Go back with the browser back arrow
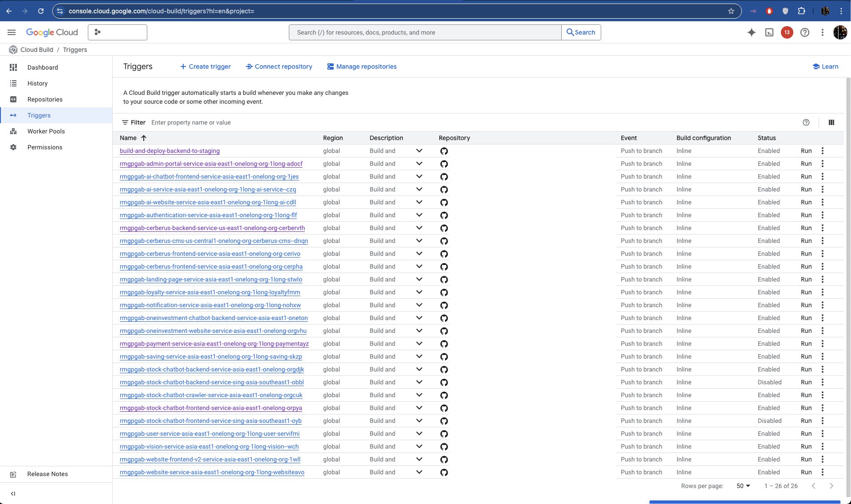The image size is (851, 504). click(9, 11)
